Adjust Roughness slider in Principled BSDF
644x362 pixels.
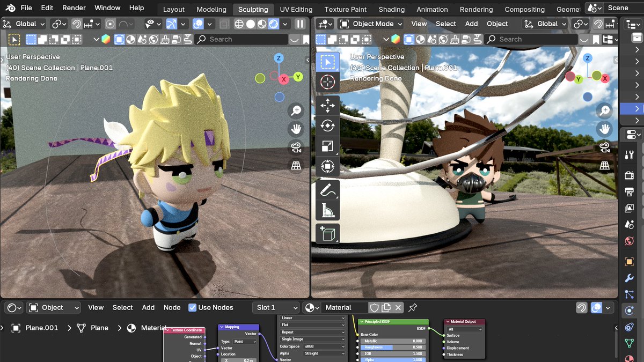click(x=393, y=347)
